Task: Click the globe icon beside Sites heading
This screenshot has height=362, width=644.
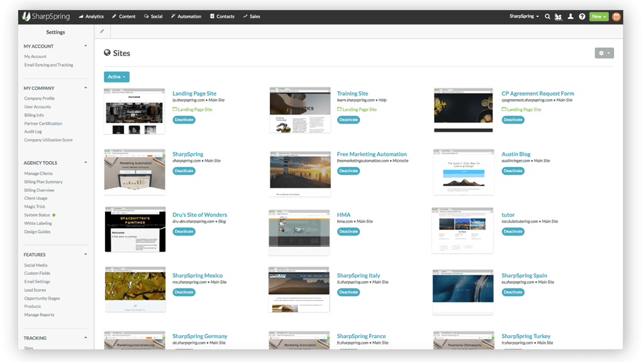Action: pos(107,53)
